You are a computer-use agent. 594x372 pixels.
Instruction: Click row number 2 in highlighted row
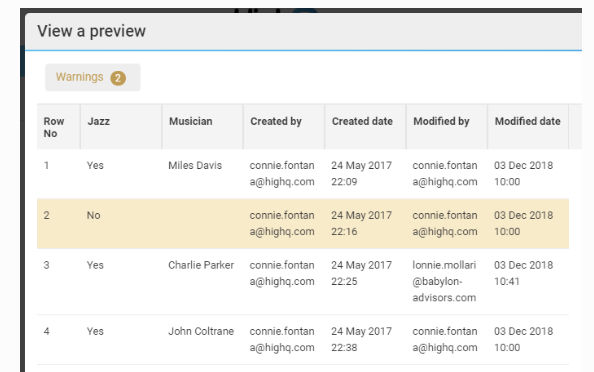tap(46, 216)
